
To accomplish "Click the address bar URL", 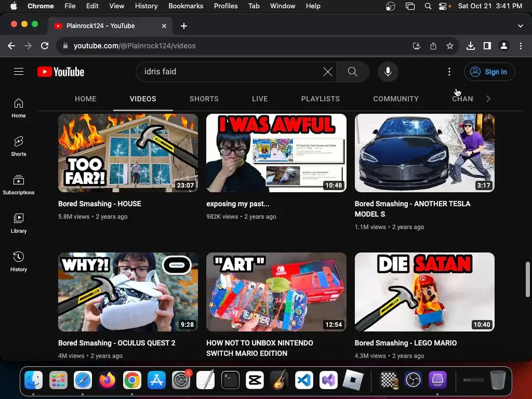I will (x=135, y=46).
